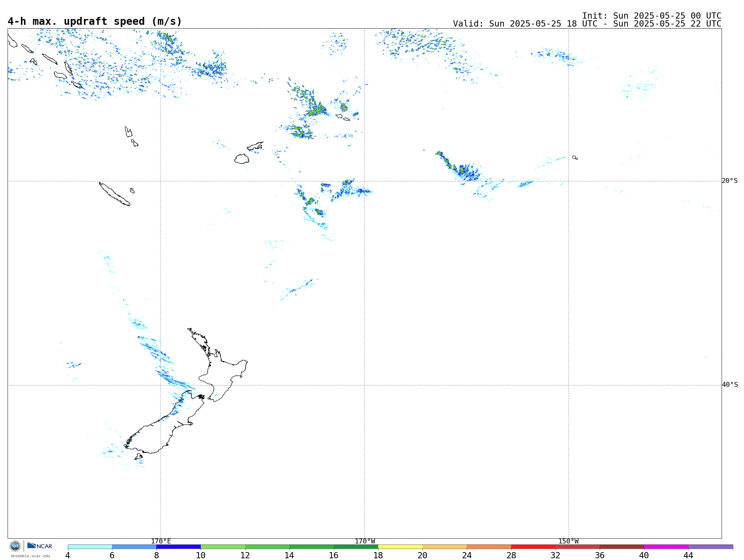Image resolution: width=744 pixels, height=560 pixels.
Task: Click the NCAR logo
Action: 40,546
